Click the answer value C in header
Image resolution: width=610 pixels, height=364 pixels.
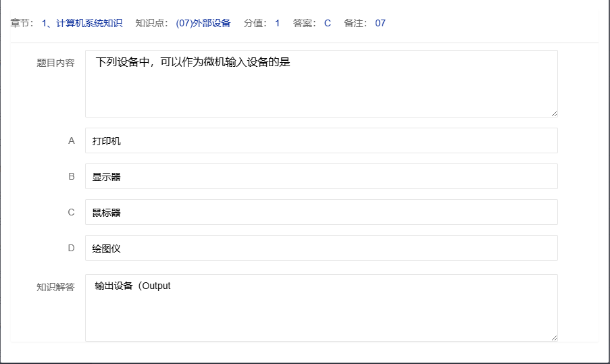328,23
